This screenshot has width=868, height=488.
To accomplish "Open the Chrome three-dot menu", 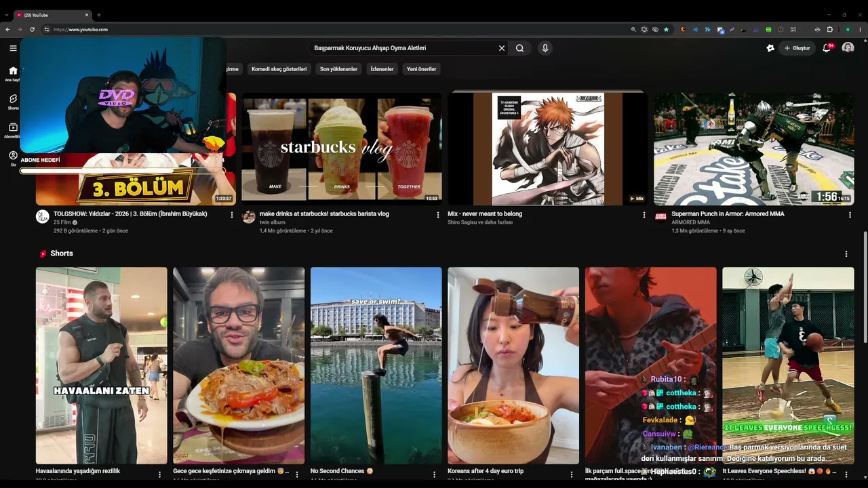I will tap(860, 30).
